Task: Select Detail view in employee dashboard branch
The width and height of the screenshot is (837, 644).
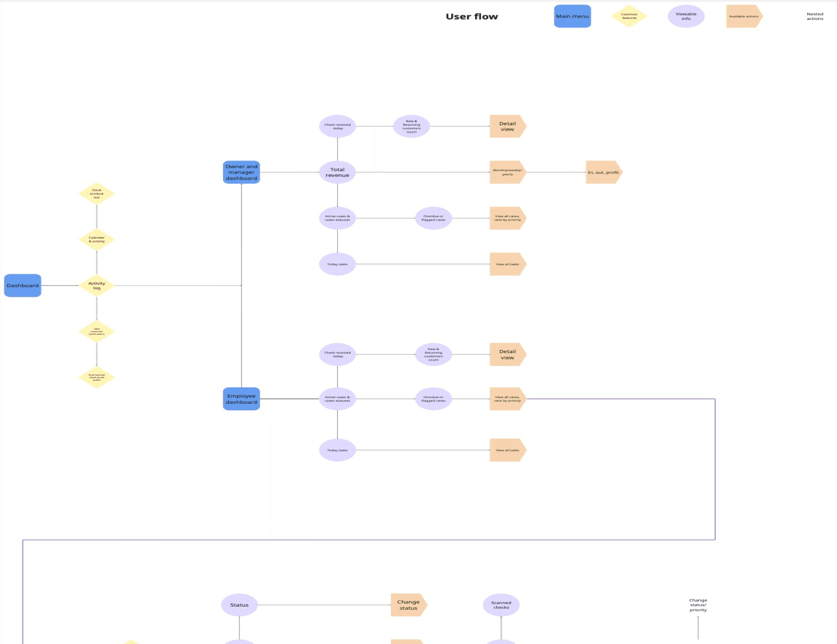Action: point(508,354)
